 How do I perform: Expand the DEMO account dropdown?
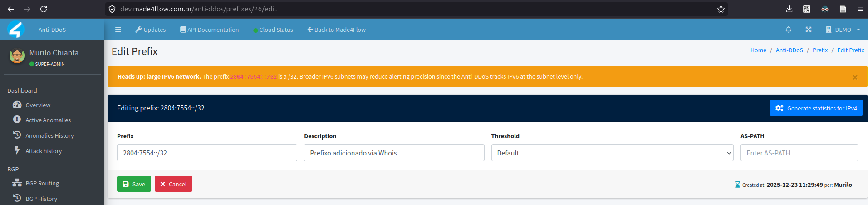843,30
